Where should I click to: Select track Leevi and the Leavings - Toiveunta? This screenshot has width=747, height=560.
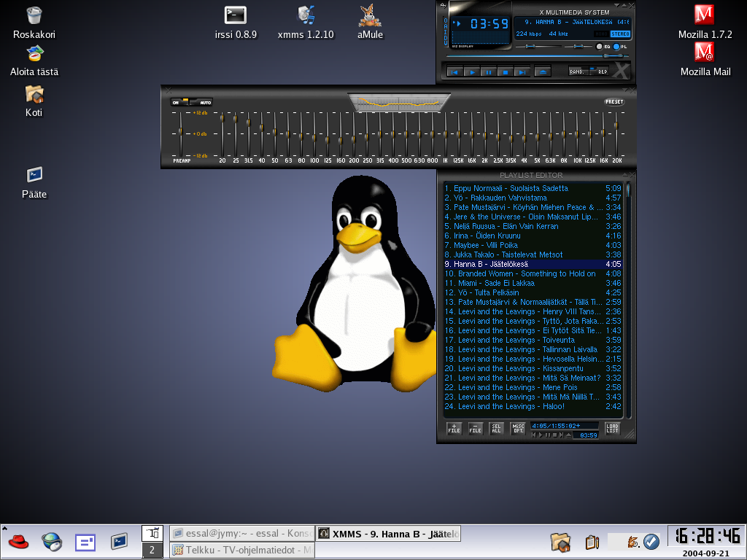click(x=533, y=340)
